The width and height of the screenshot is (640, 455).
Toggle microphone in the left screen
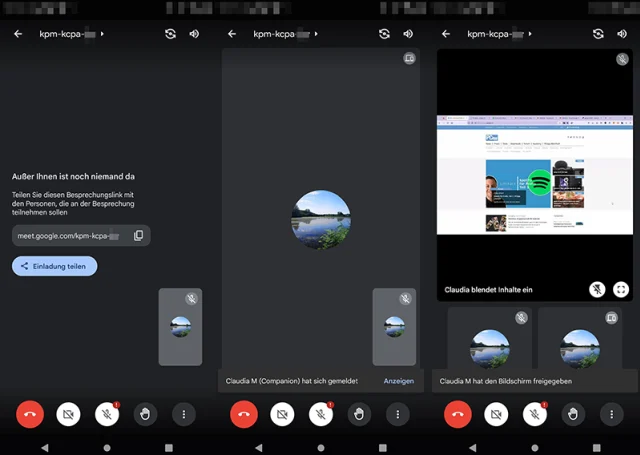click(x=107, y=414)
